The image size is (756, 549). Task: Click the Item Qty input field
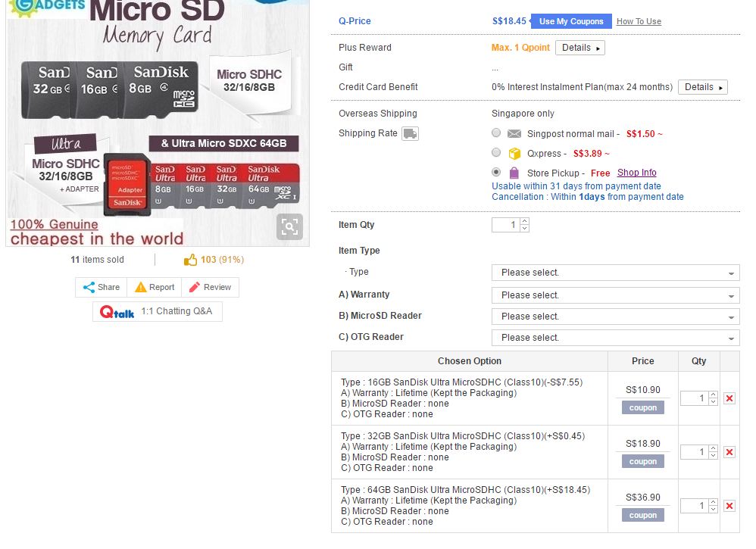[x=506, y=225]
